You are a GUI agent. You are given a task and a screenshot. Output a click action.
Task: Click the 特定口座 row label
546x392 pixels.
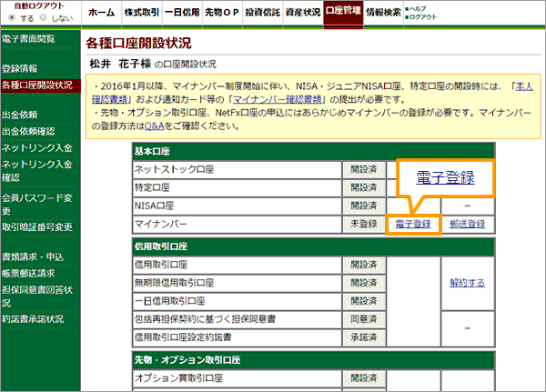tap(152, 187)
